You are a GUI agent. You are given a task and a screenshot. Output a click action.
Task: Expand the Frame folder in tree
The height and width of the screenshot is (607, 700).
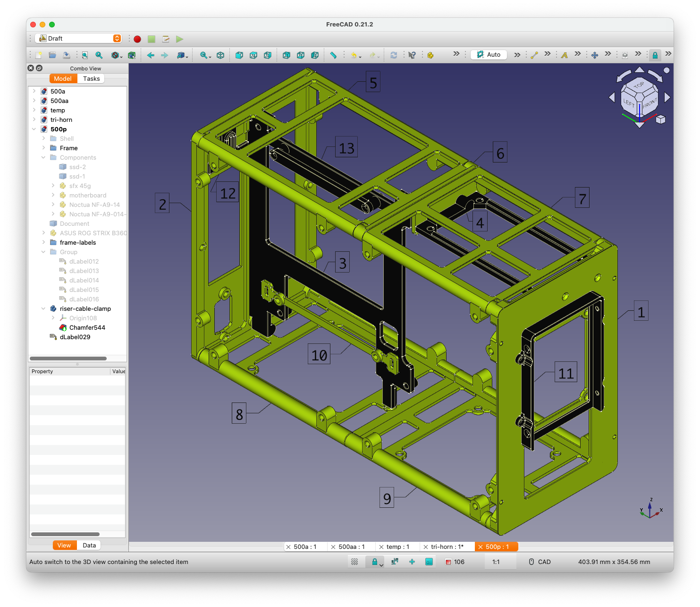(43, 148)
